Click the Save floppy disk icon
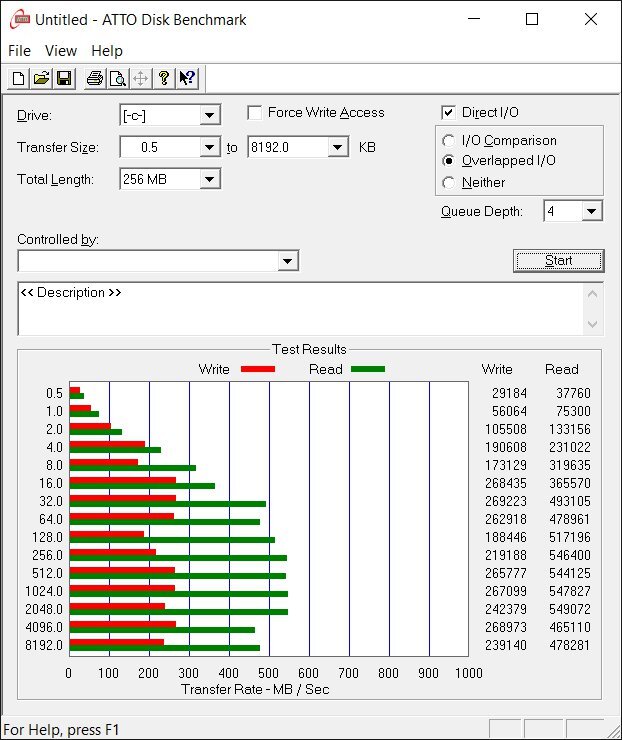622x740 pixels. 63,78
